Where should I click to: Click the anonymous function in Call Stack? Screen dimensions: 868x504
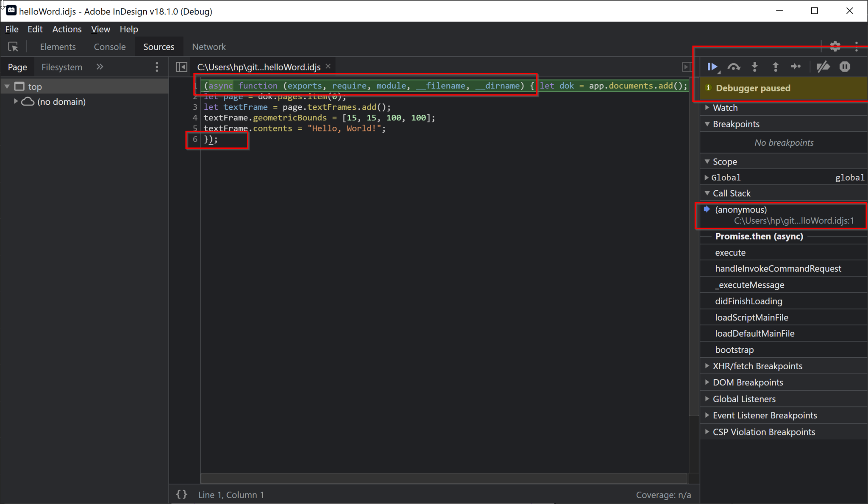point(741,209)
